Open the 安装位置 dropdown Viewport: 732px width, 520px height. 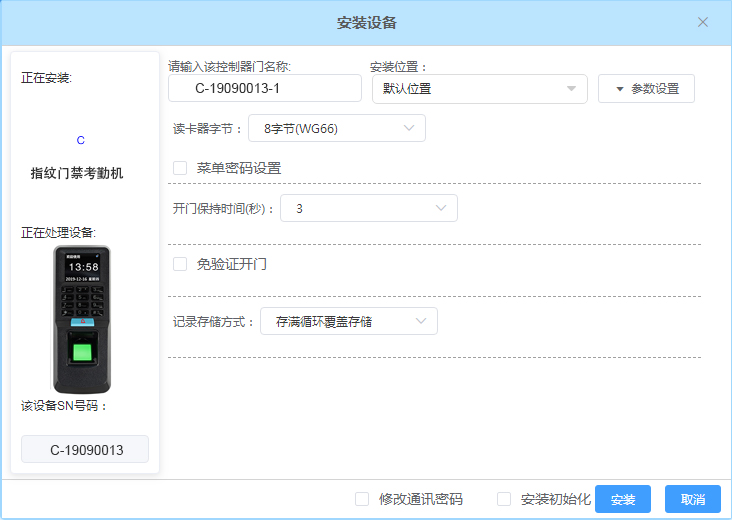coord(478,88)
